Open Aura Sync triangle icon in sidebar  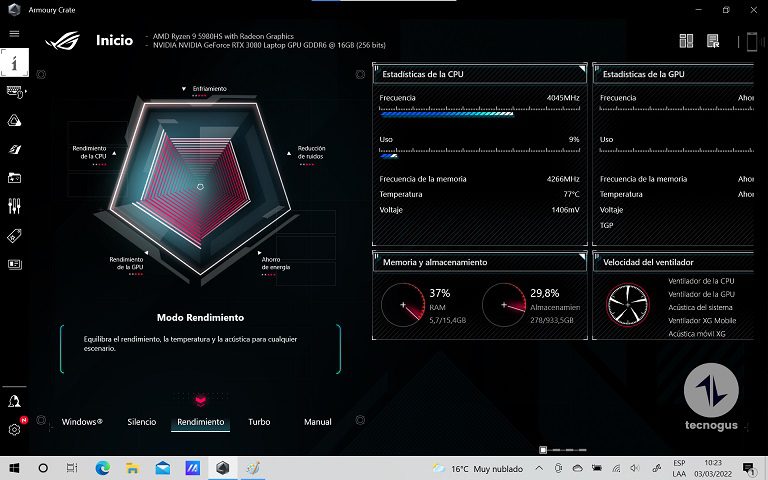(14, 120)
